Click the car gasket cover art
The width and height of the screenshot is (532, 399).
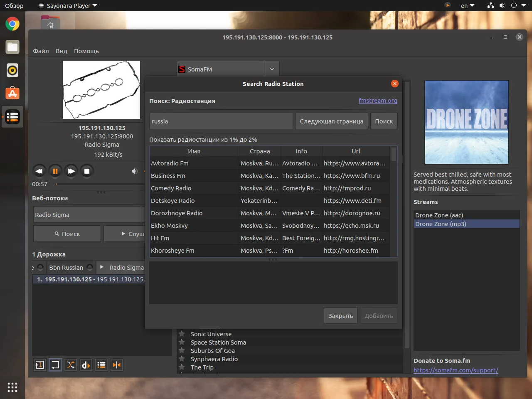pyautogui.click(x=101, y=90)
